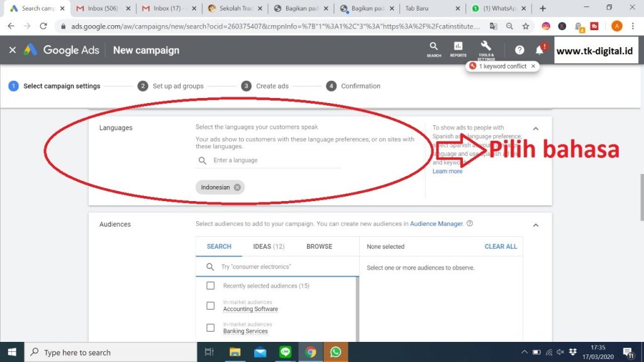The height and width of the screenshot is (362, 644).
Task: Switch to the Browse audience tab
Action: [x=319, y=246]
